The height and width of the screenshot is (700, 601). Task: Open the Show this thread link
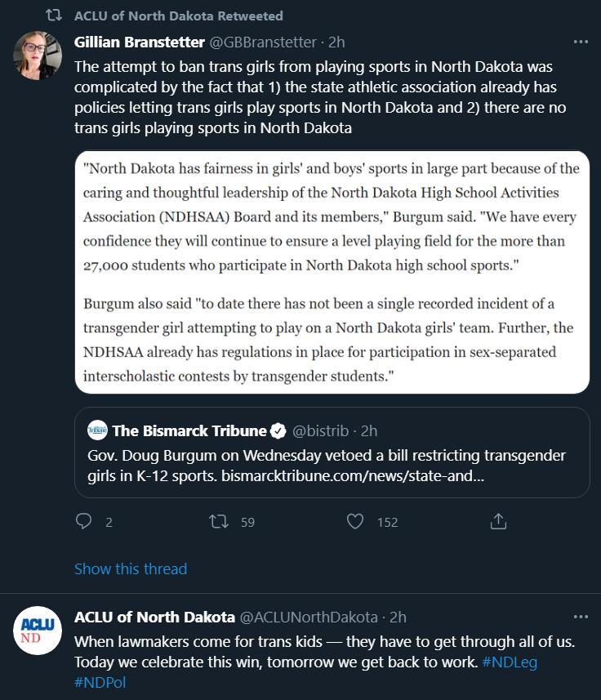click(x=131, y=568)
